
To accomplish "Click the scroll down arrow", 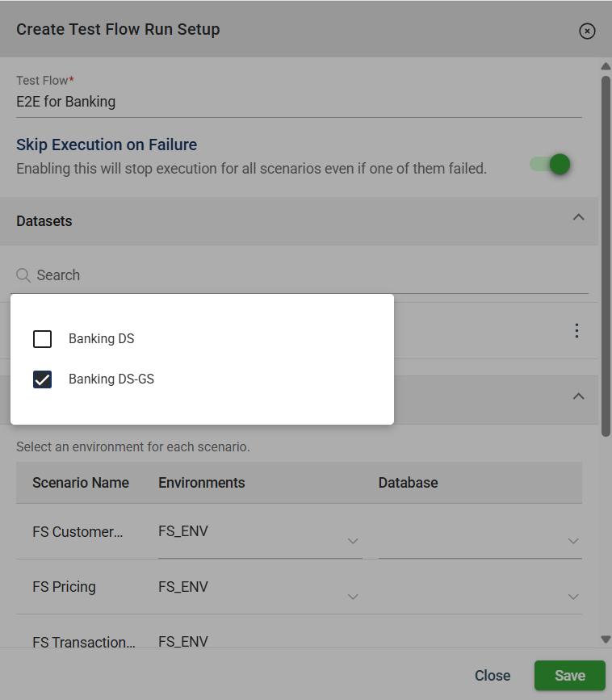I will [x=606, y=639].
